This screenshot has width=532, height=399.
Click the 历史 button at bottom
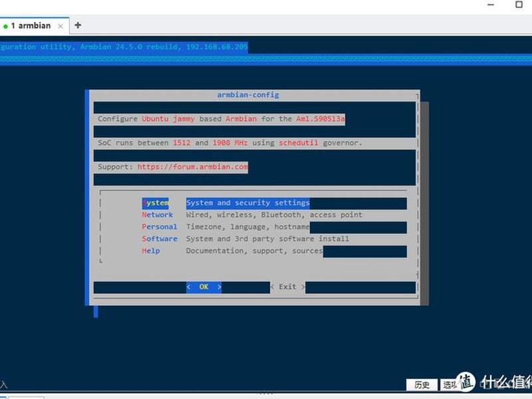[x=422, y=385]
